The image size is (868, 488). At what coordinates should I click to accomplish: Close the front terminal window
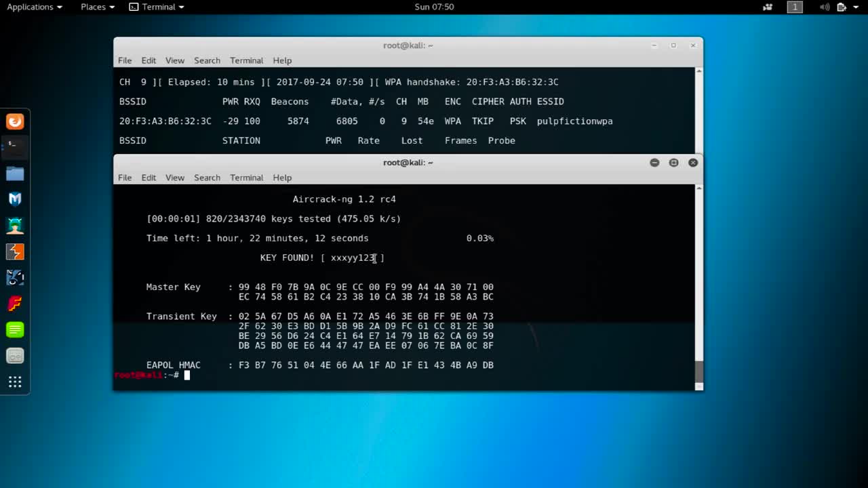(693, 163)
